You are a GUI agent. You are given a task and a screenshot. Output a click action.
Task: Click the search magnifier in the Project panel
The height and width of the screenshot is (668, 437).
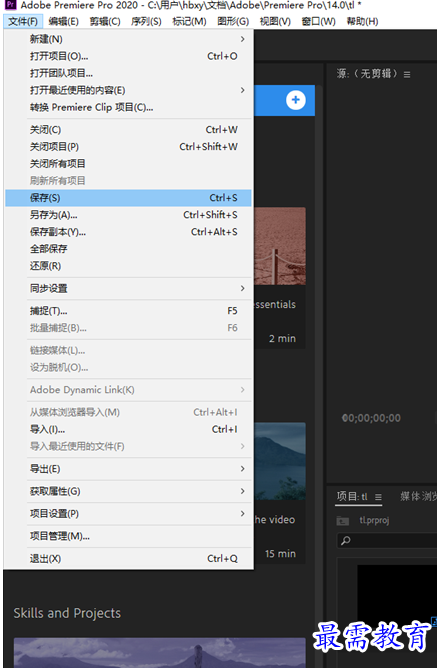pos(346,540)
